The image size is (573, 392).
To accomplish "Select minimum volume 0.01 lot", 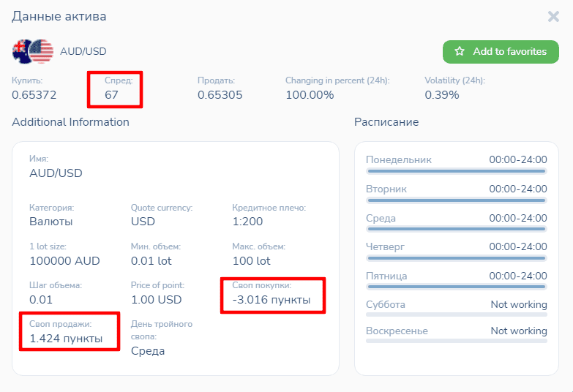I will pyautogui.click(x=151, y=261).
